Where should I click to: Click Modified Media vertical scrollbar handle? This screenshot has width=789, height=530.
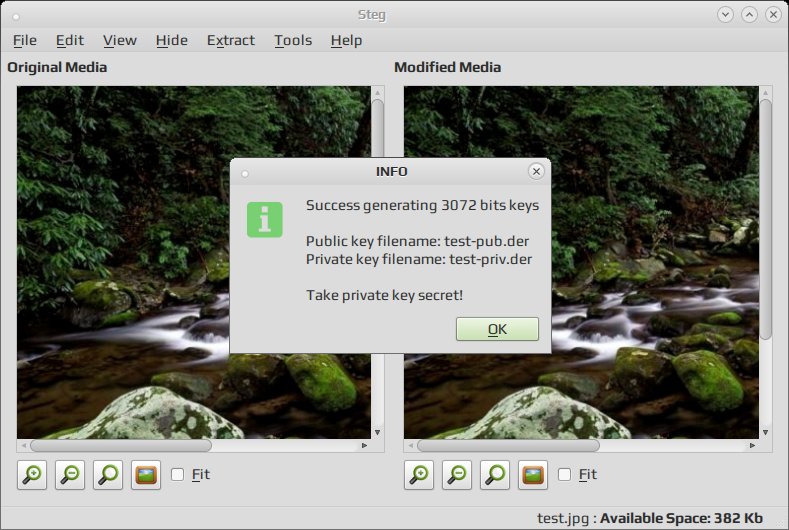(765, 219)
